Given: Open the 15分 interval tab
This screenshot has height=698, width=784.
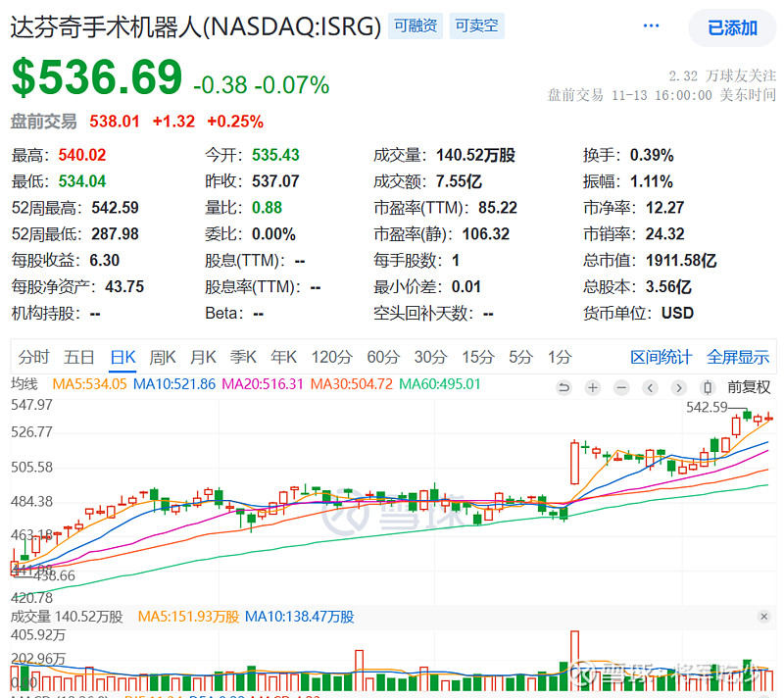Looking at the screenshot, I should 478,357.
